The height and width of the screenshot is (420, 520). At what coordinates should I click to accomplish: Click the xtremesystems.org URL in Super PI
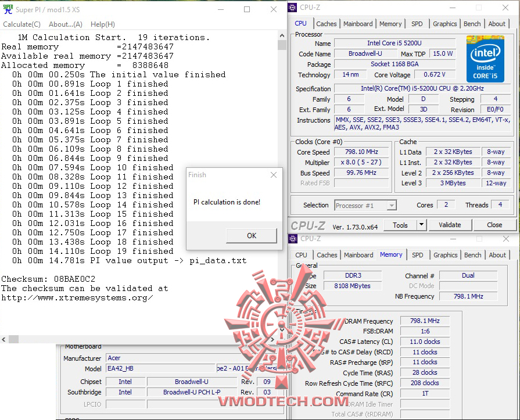coord(77,297)
